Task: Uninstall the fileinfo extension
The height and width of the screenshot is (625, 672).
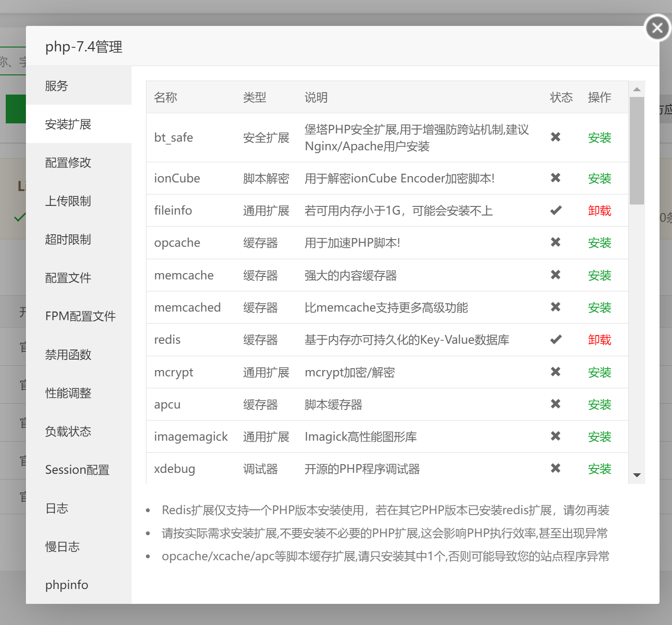Action: click(x=600, y=211)
